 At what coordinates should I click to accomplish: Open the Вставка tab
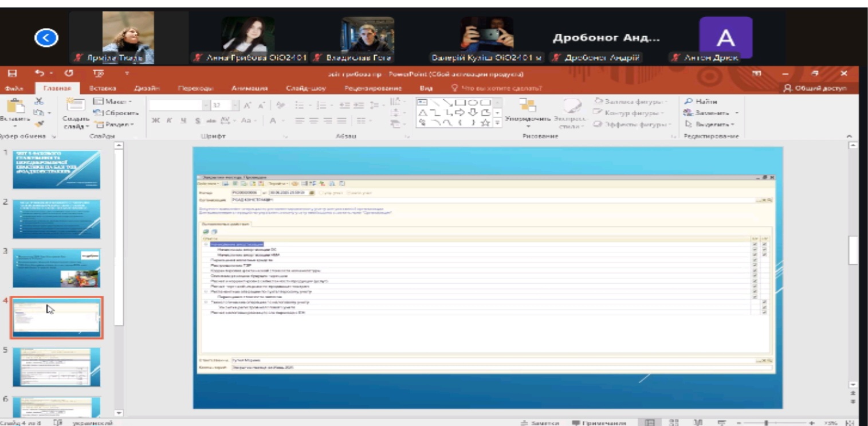click(102, 88)
